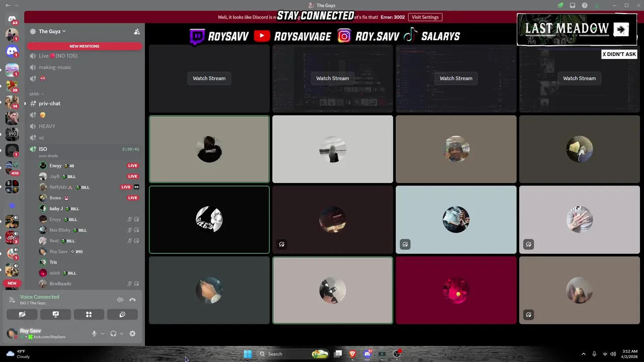
Task: Open server icon with 14 mention badge
Action: (12, 102)
